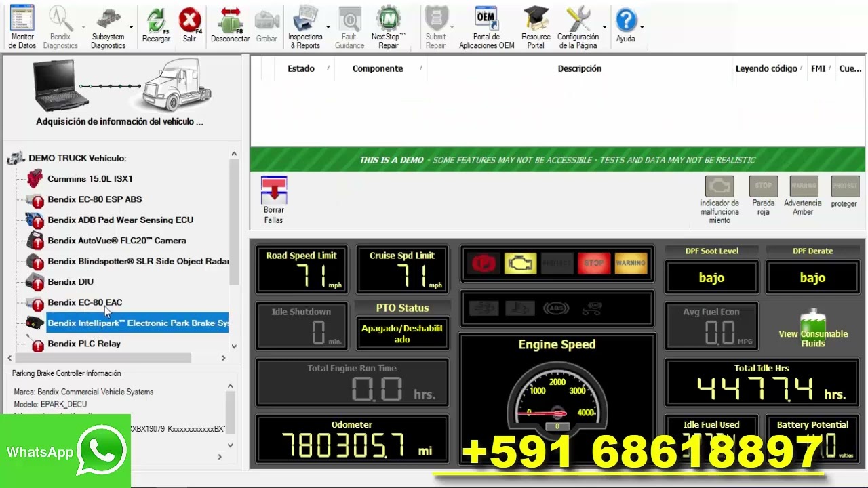Screen dimensions: 868x488
Task: Click the Odometer readout
Action: (353, 439)
